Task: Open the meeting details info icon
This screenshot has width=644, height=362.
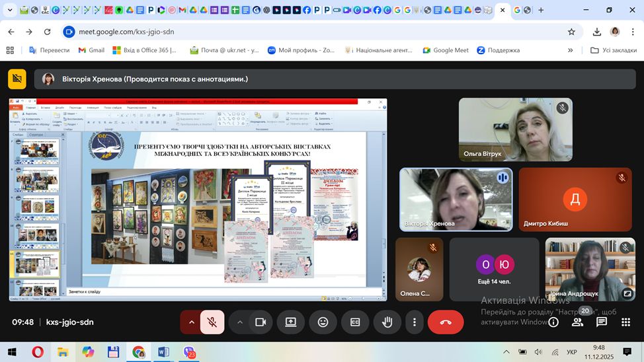Action: pos(553,322)
